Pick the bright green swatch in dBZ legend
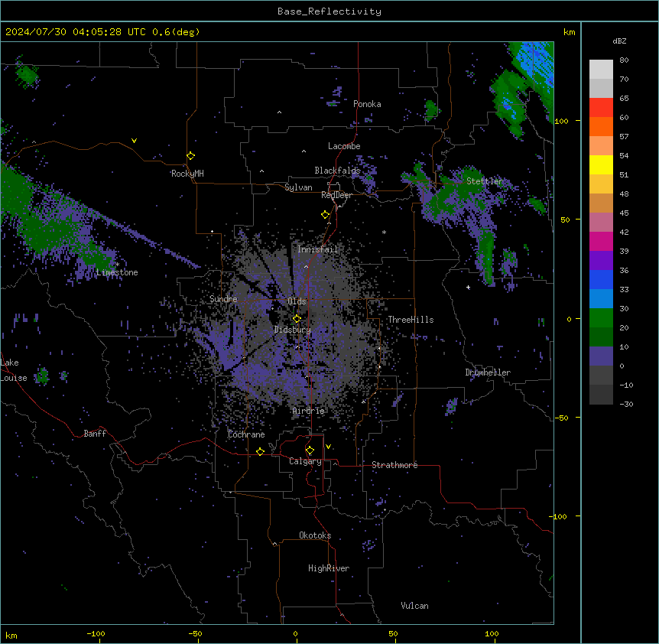Screen dimensions: 659x644 click(601, 318)
